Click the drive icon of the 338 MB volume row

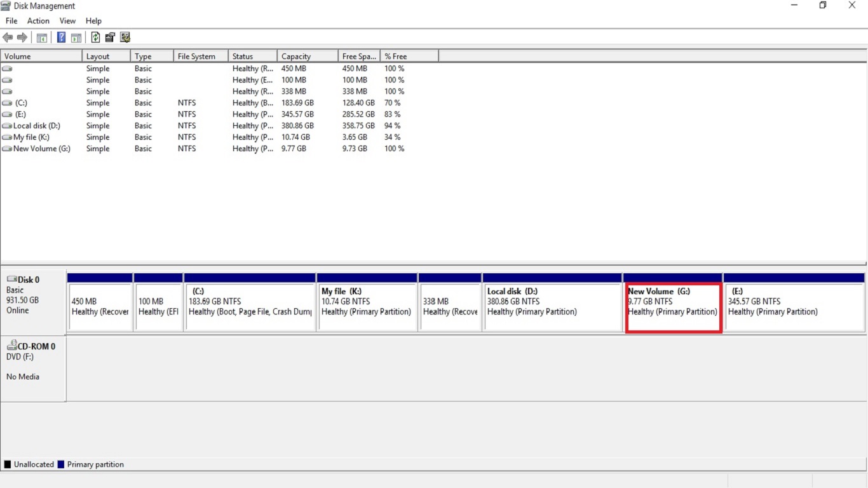[7, 91]
